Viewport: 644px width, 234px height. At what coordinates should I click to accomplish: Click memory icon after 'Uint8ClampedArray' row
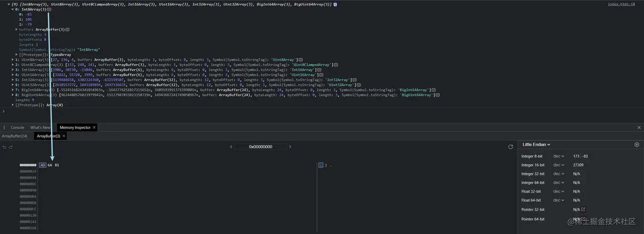[336, 65]
